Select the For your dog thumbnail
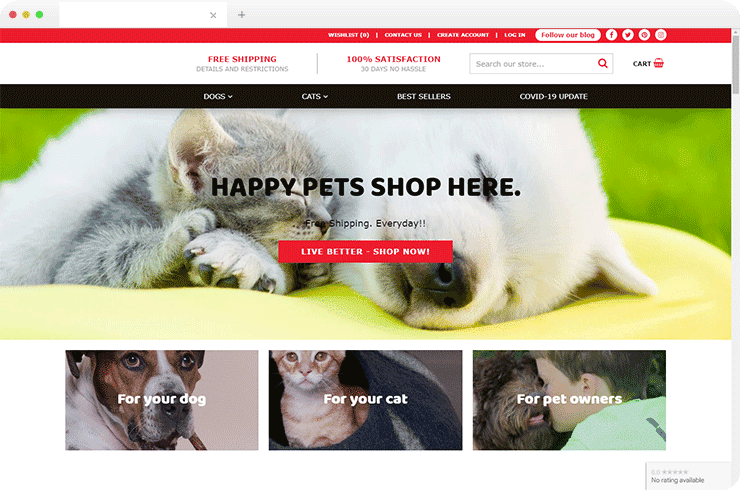 [162, 400]
